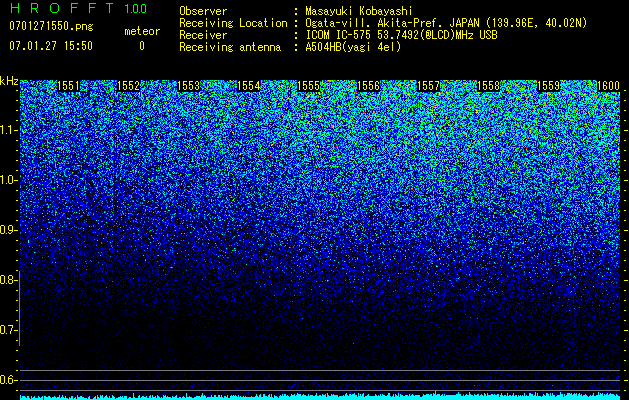The image size is (629, 400).
Task: Click the 0.6 kHz axis label
Action: click(x=9, y=380)
